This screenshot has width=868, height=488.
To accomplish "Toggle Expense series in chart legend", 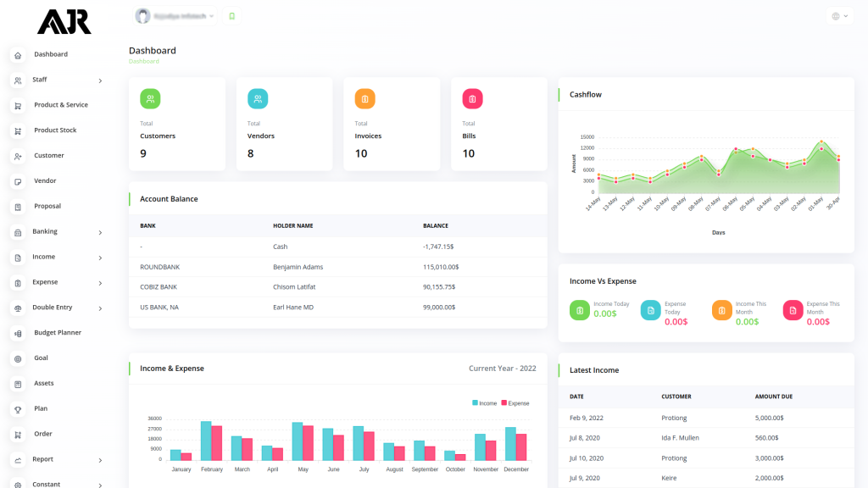I will [515, 403].
